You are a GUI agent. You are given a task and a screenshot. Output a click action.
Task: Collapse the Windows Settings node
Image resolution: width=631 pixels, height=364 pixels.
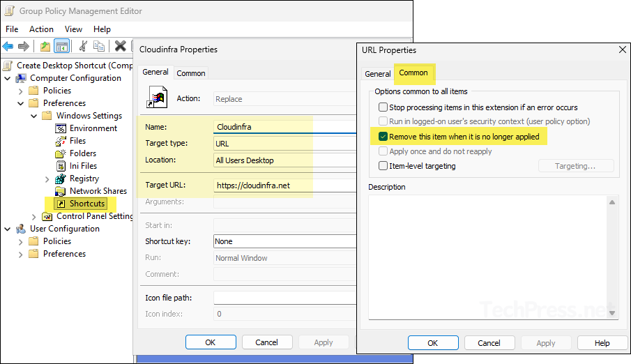pos(33,116)
